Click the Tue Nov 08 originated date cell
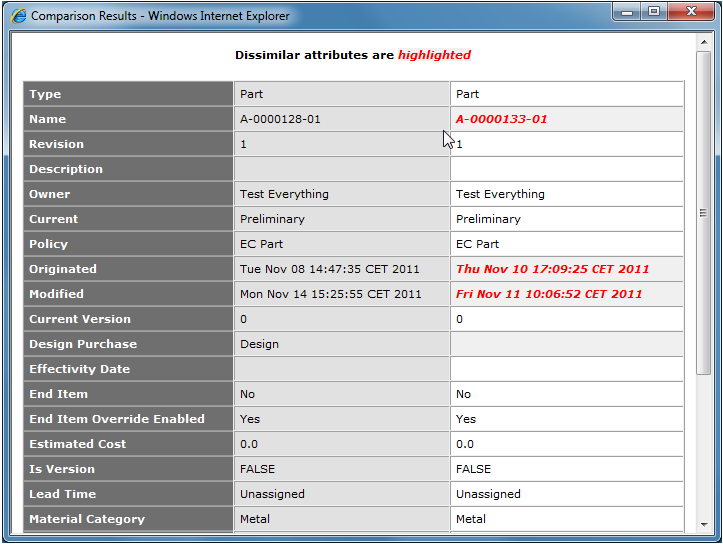 330,269
